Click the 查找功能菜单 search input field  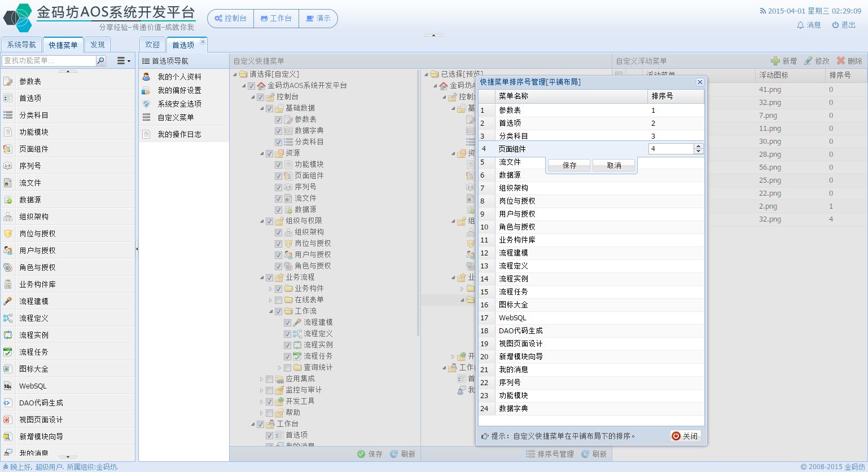(49, 61)
